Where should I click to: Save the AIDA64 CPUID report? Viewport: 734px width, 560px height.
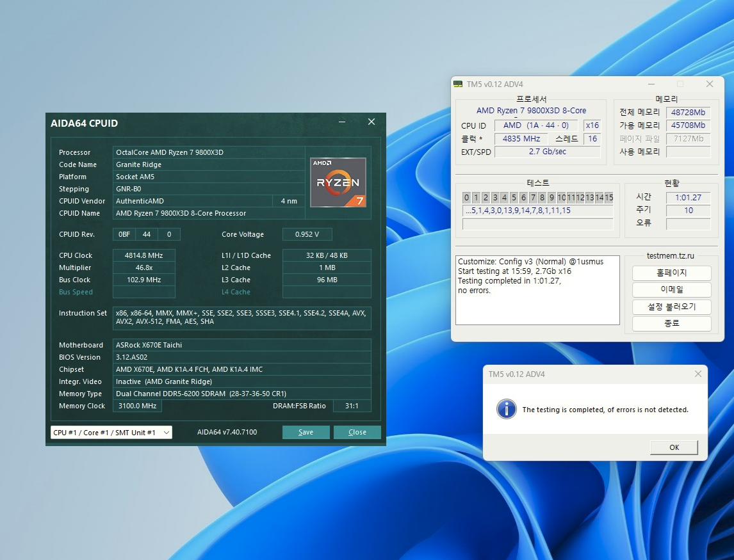(x=306, y=432)
